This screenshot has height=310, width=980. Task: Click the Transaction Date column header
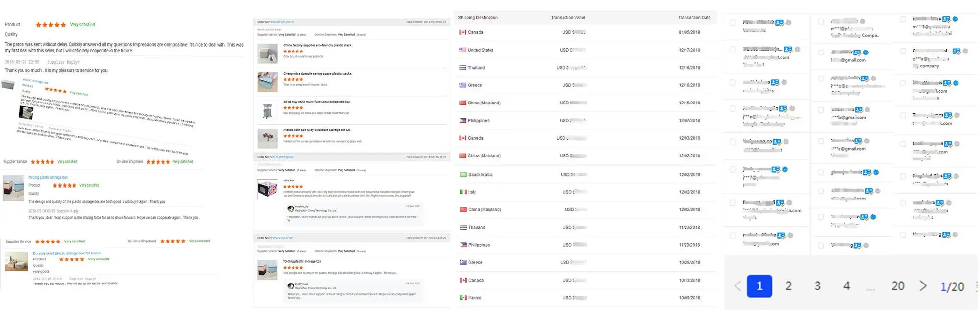click(x=694, y=18)
